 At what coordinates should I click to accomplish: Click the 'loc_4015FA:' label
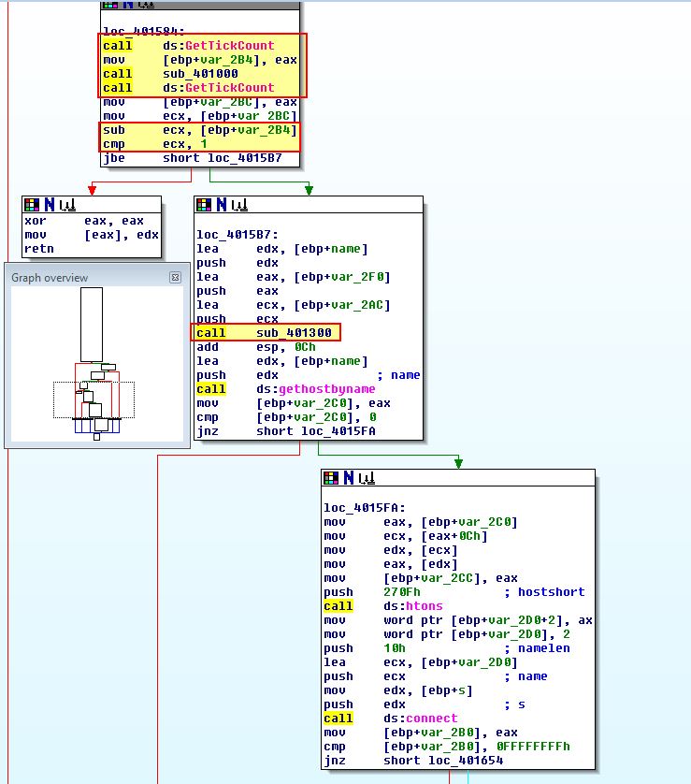point(365,508)
